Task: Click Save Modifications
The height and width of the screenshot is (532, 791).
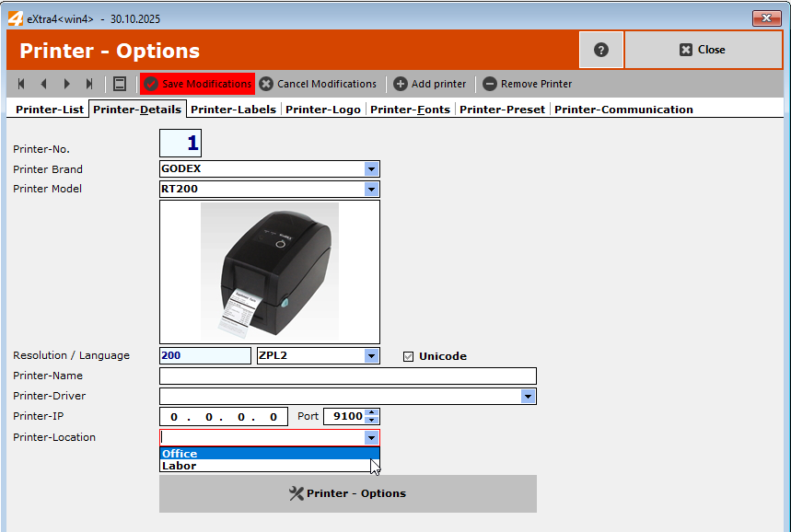Action: (196, 83)
